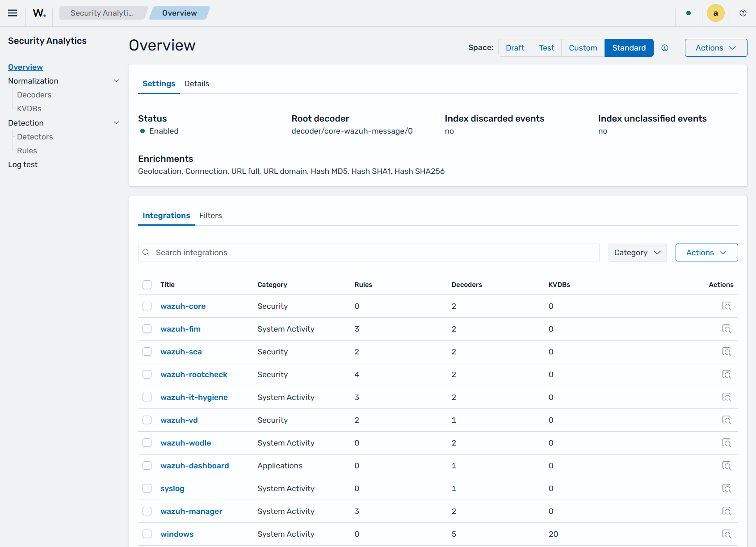Inspect wazuh-rootcheck row details icon

click(x=727, y=374)
